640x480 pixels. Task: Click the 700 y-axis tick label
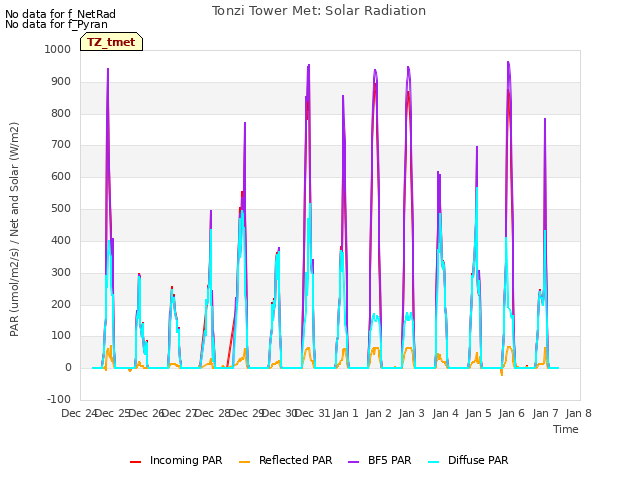[x=61, y=145]
